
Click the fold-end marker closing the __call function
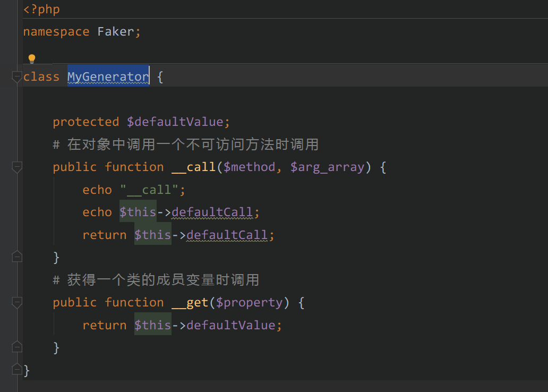pos(16,257)
